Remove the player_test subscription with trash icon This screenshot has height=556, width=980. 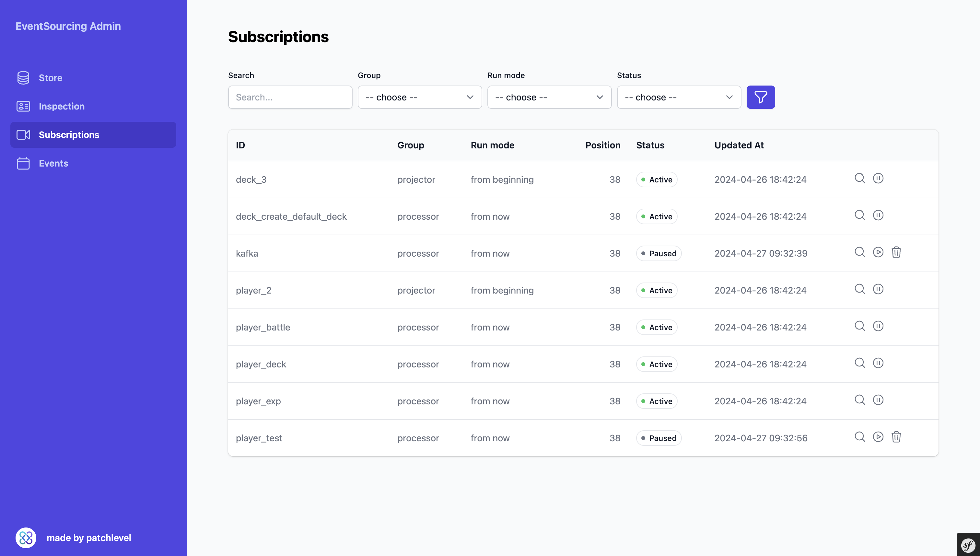coord(896,437)
